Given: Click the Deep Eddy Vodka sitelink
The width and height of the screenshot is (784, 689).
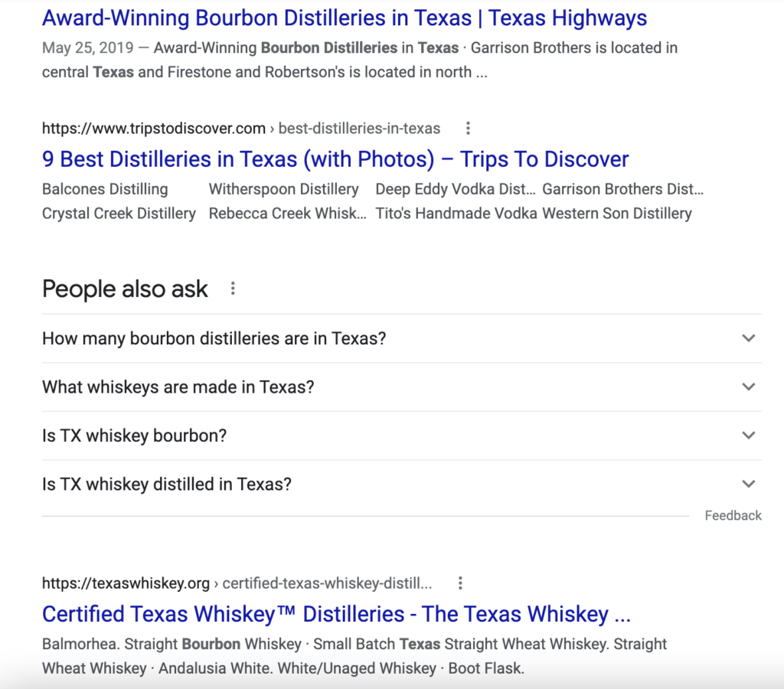Looking at the screenshot, I should [x=455, y=189].
